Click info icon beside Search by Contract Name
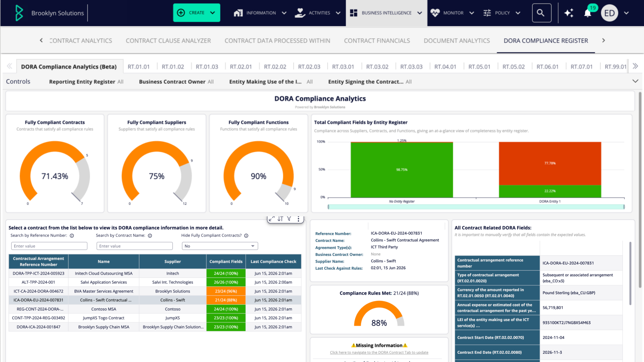 click(x=150, y=236)
